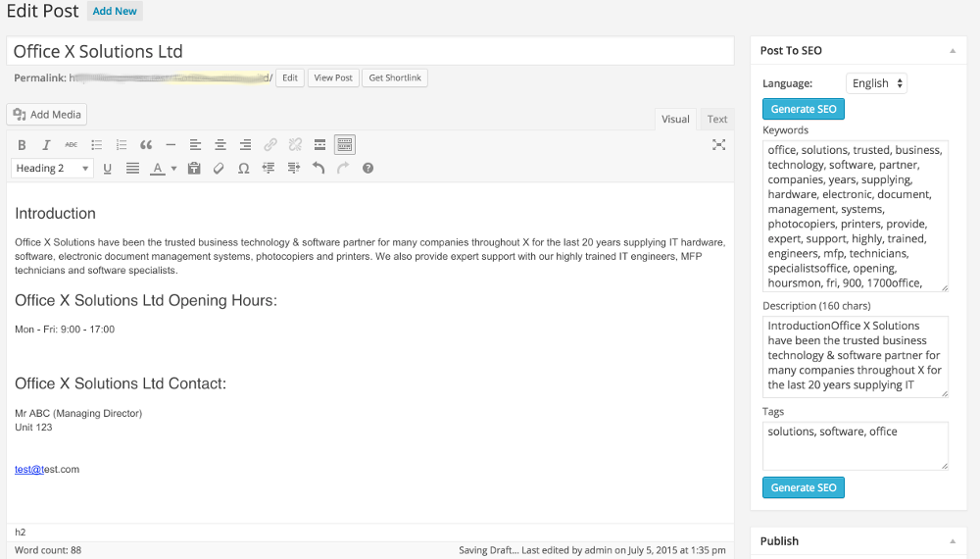The height and width of the screenshot is (559, 980).
Task: Open the text color dropdown arrow
Action: click(173, 169)
